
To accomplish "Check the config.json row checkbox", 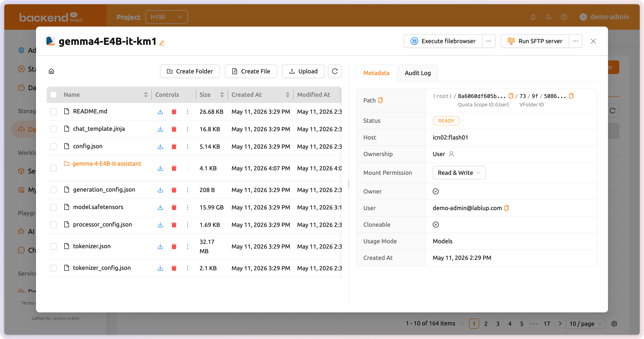I will pos(53,147).
